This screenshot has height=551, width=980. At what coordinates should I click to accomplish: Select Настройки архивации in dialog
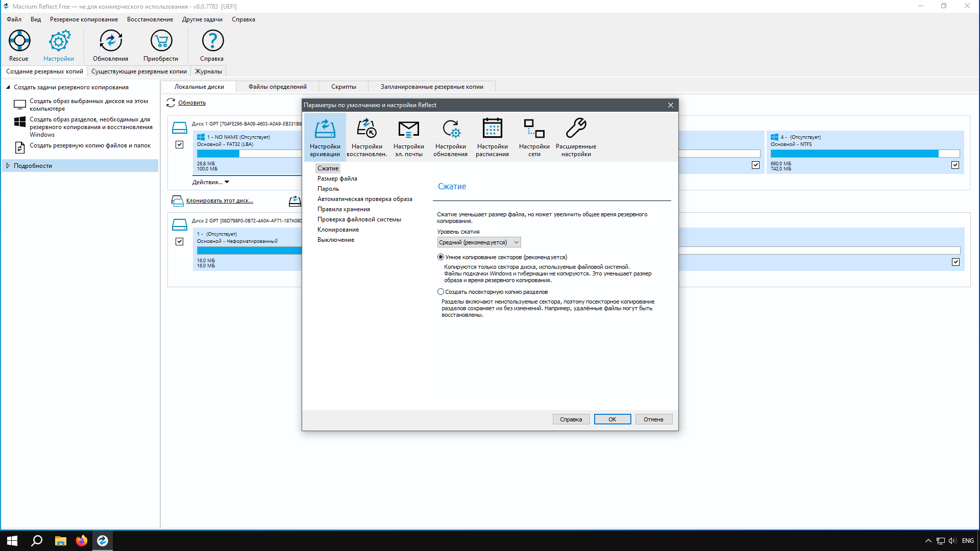click(x=325, y=137)
